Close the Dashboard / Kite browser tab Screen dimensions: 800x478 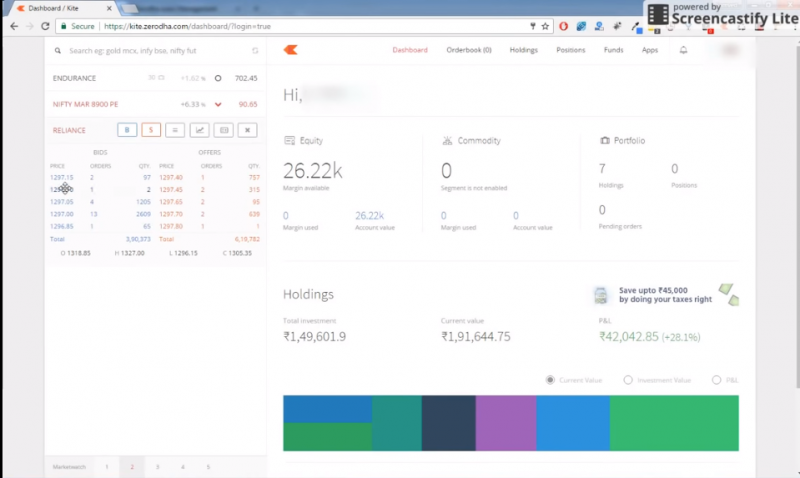pyautogui.click(x=109, y=8)
